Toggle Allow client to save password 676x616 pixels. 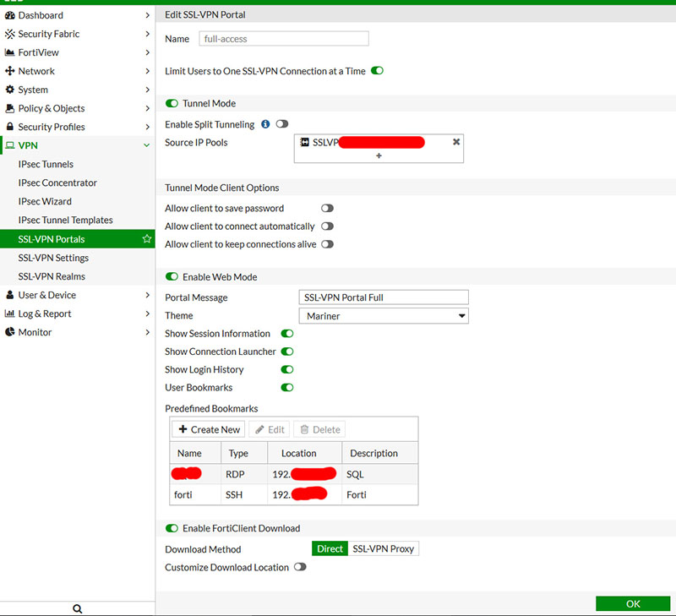(x=327, y=208)
